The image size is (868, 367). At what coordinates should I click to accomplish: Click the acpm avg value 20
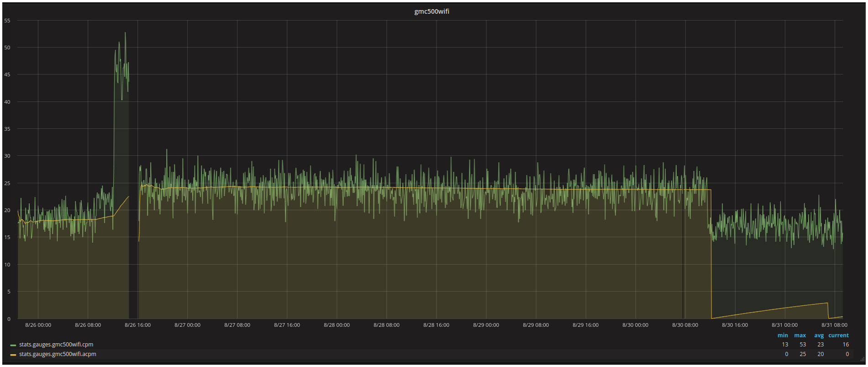(x=821, y=354)
